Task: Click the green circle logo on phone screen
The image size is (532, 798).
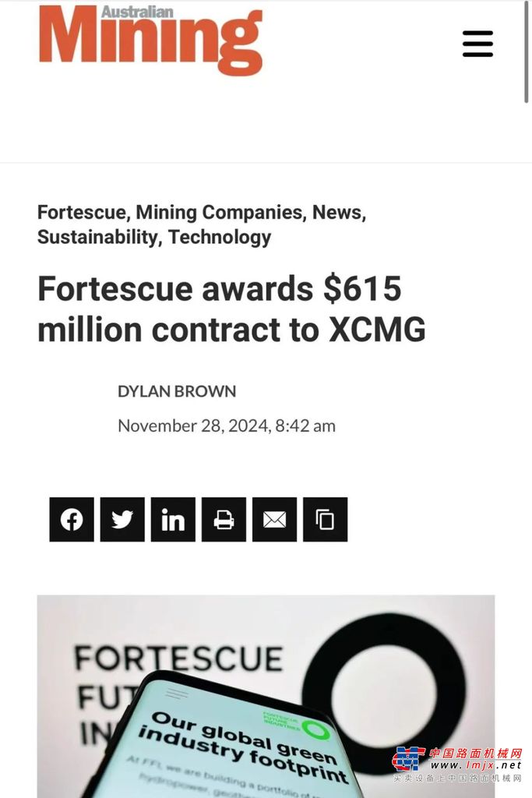Action: click(x=315, y=730)
